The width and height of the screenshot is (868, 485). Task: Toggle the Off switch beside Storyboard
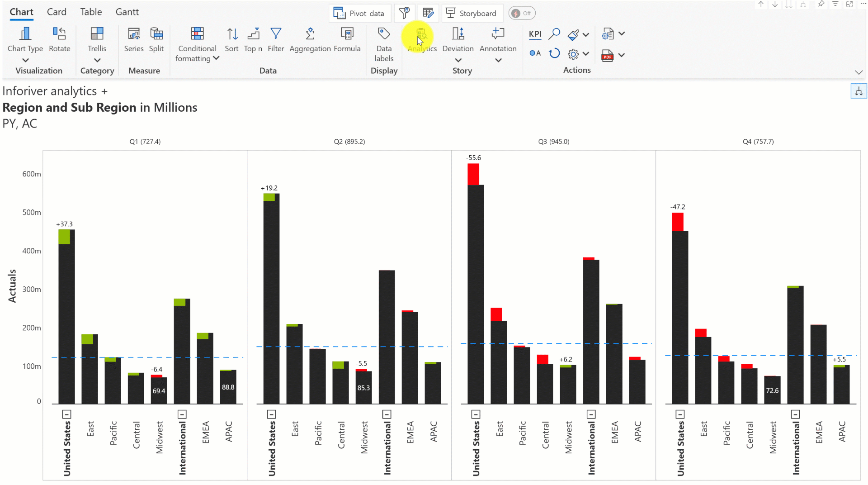522,13
